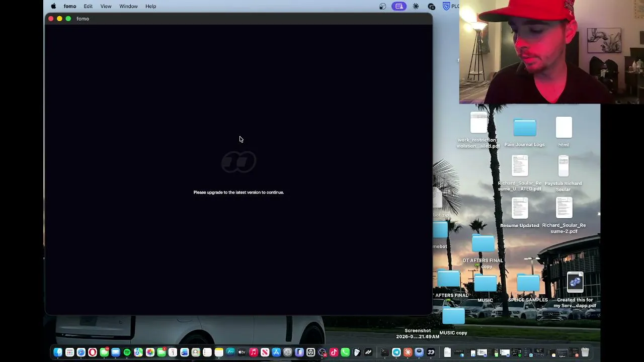Click the blue shield icon in menu bar

[446, 7]
